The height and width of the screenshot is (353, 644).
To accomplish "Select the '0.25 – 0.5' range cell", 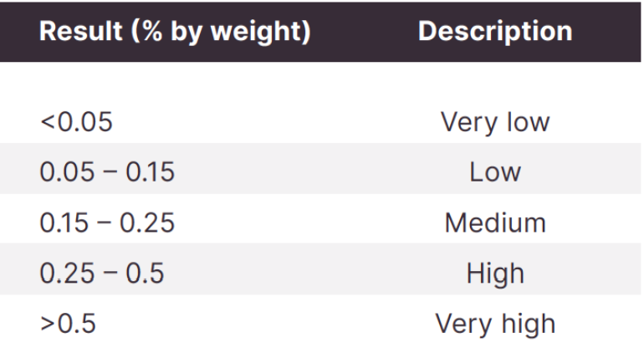I will (102, 274).
